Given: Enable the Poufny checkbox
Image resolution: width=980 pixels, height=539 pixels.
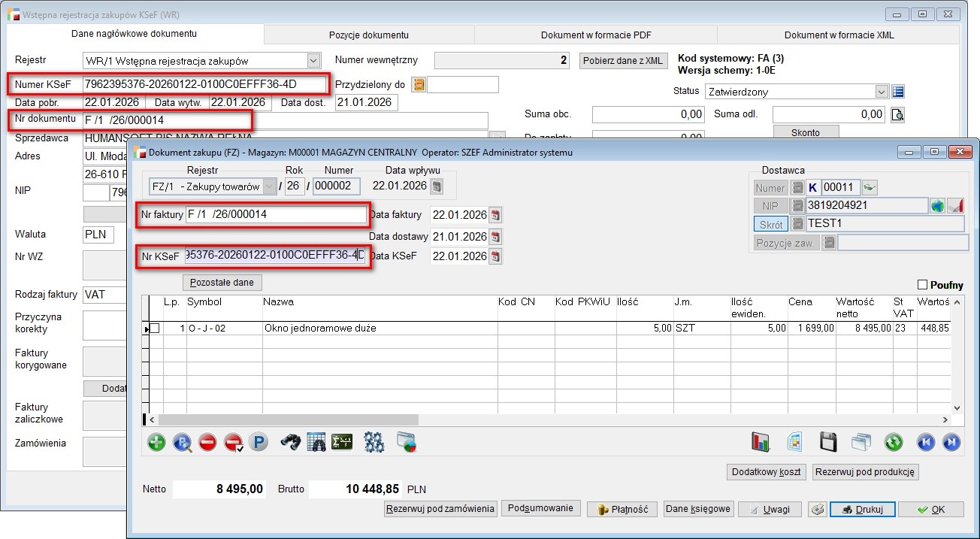Looking at the screenshot, I should pyautogui.click(x=923, y=285).
